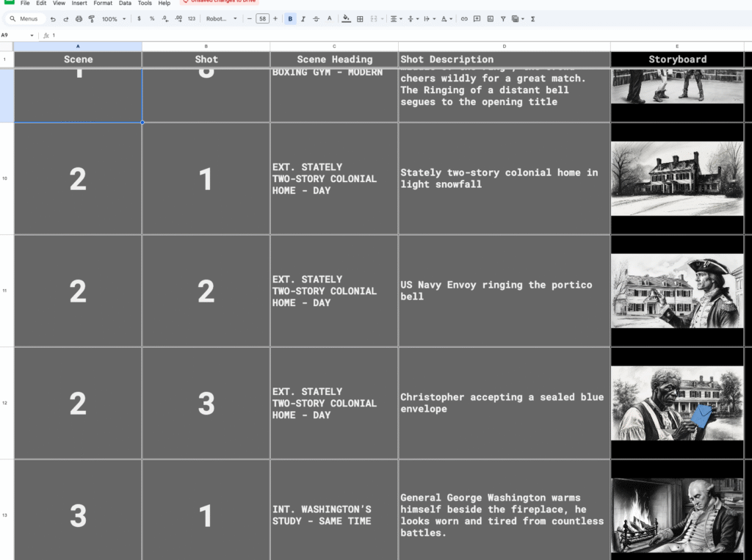The width and height of the screenshot is (752, 560).
Task: Open the Fill color picker
Action: [346, 19]
